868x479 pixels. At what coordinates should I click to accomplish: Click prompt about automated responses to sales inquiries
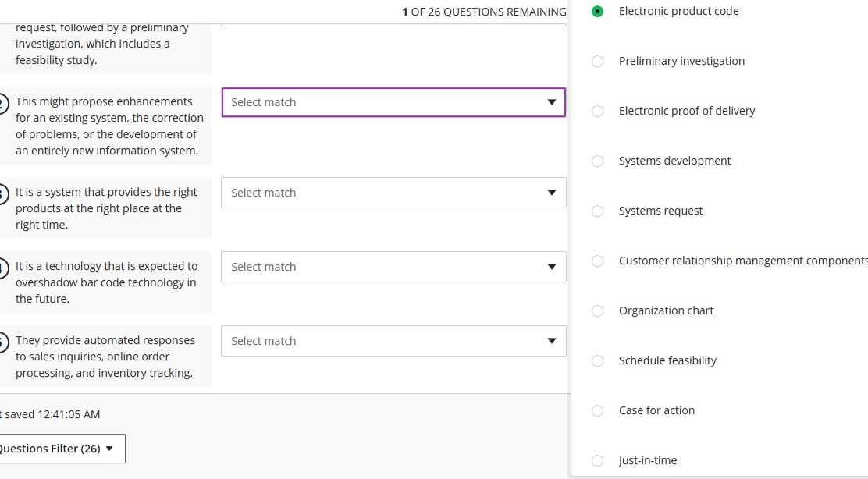coord(105,357)
